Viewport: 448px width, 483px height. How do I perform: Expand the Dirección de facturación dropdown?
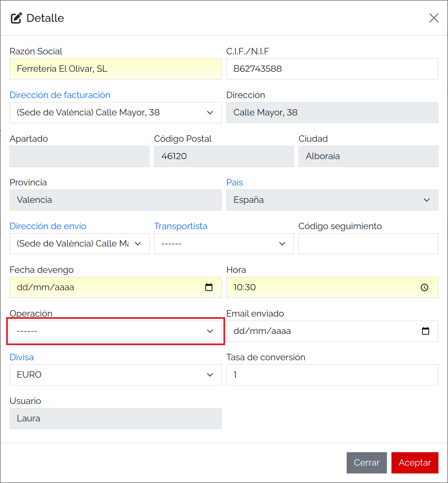click(116, 113)
